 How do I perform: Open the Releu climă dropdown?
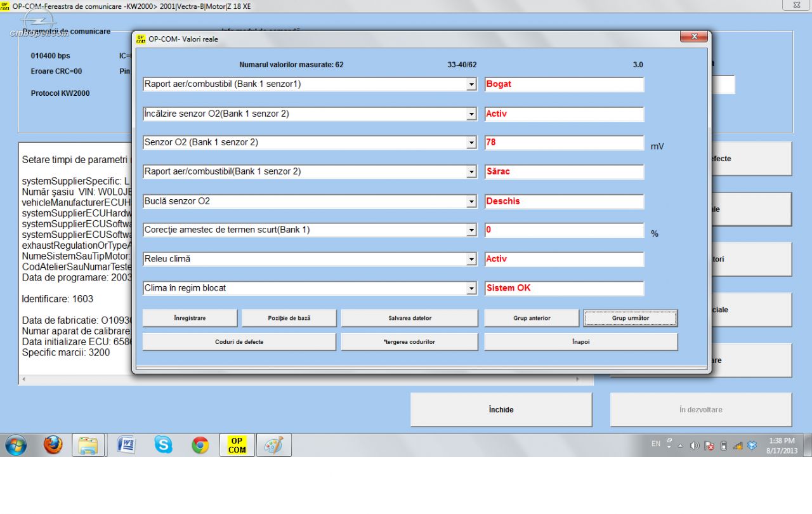pyautogui.click(x=471, y=259)
